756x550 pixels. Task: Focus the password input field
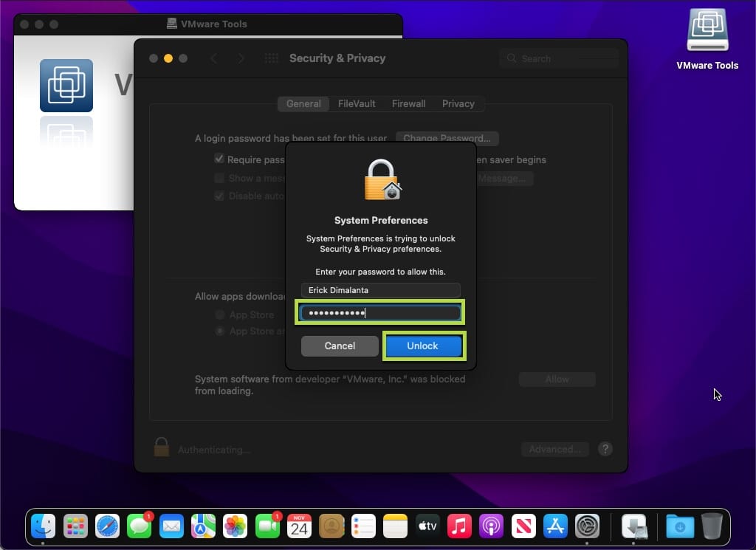coord(380,313)
